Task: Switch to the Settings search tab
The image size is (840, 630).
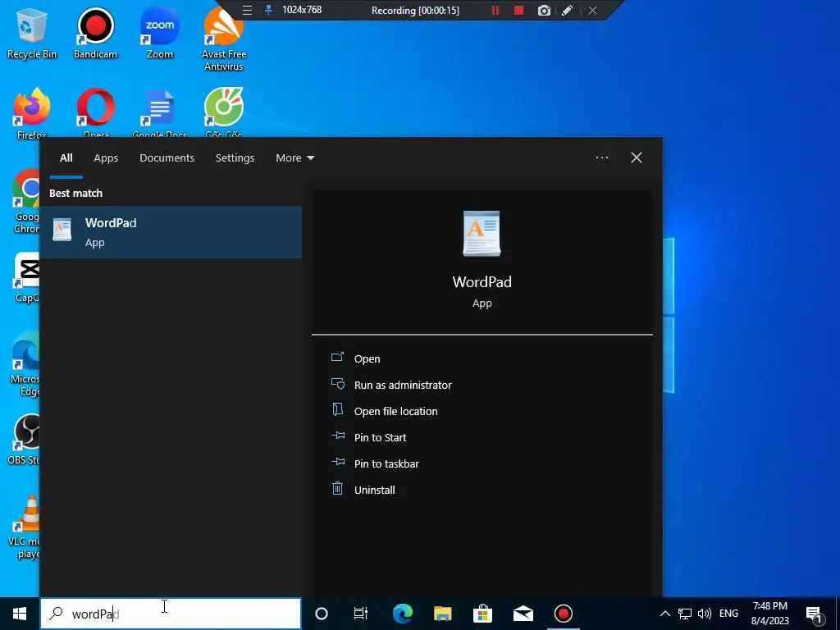Action: point(235,158)
